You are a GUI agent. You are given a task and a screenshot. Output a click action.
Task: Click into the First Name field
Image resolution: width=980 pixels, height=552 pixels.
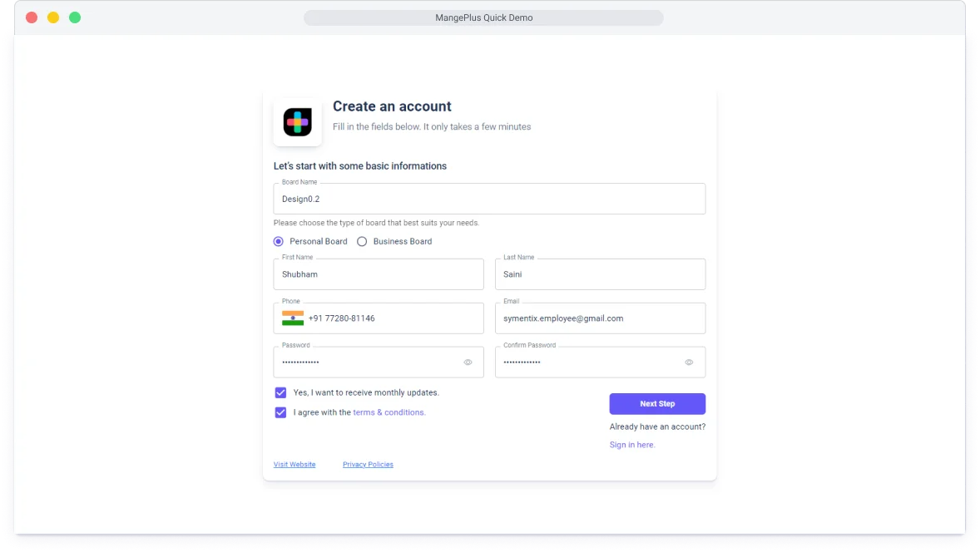pyautogui.click(x=379, y=274)
